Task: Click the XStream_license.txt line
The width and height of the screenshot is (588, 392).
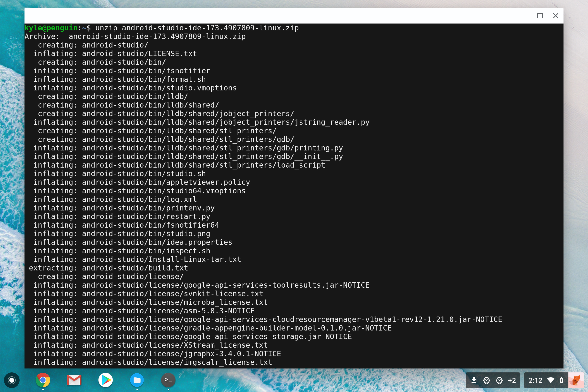Action: tap(151, 345)
